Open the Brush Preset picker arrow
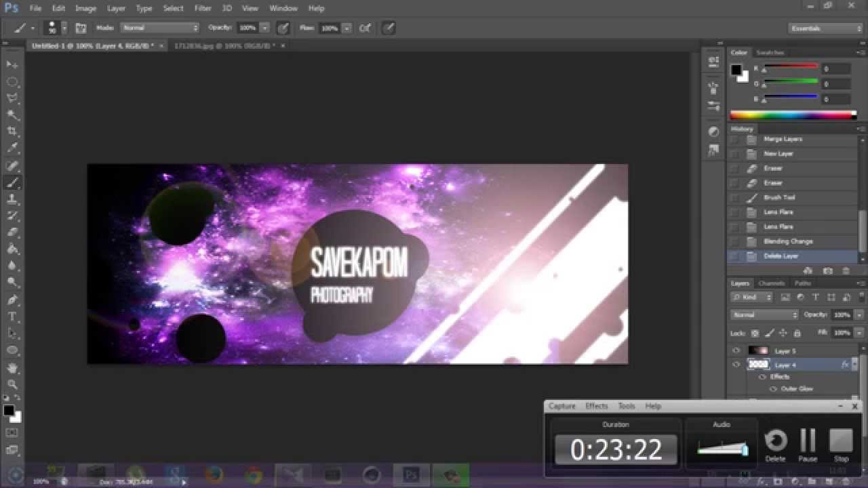Image resolution: width=868 pixels, height=488 pixels. coord(64,28)
